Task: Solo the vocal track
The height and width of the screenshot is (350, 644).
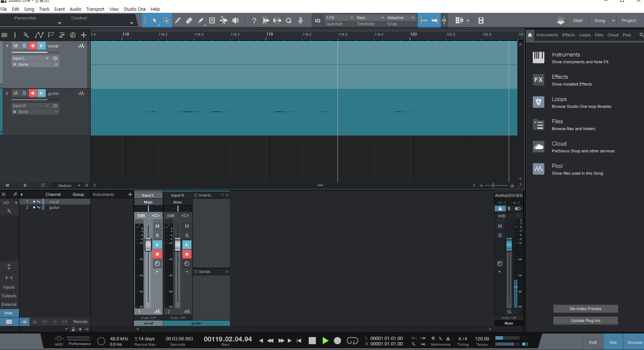Action: [24, 46]
